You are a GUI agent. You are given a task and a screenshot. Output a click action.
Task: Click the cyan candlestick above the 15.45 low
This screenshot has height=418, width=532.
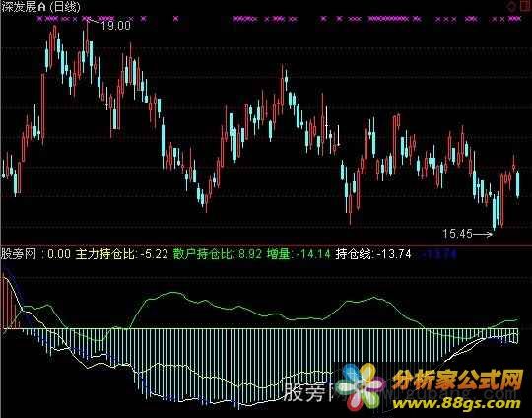494,212
